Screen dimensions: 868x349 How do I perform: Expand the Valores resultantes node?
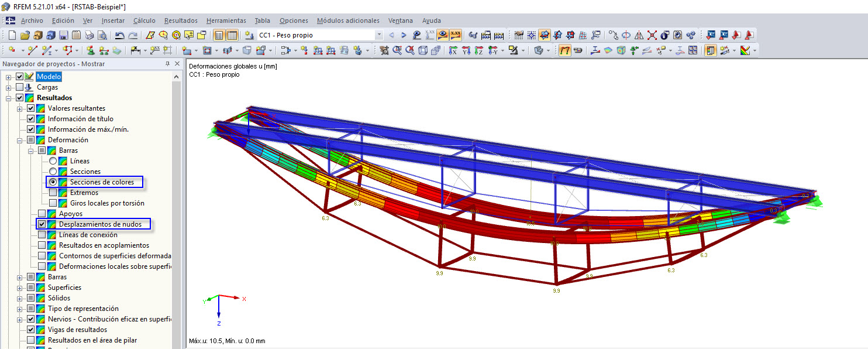click(20, 108)
